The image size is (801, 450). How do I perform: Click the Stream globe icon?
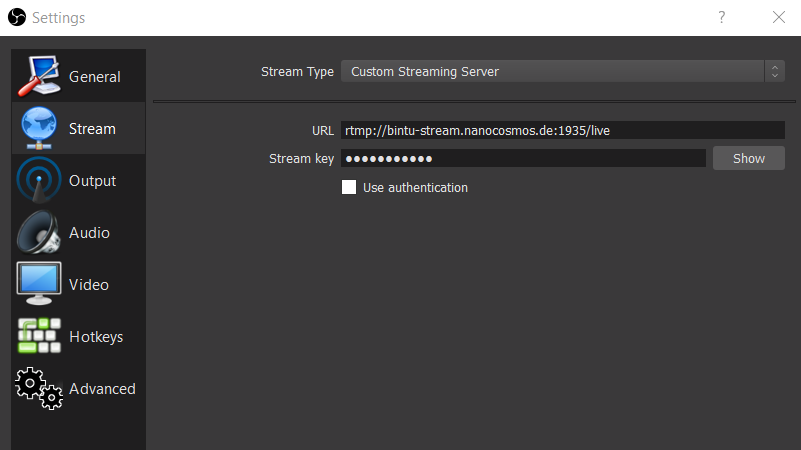pyautogui.click(x=39, y=128)
